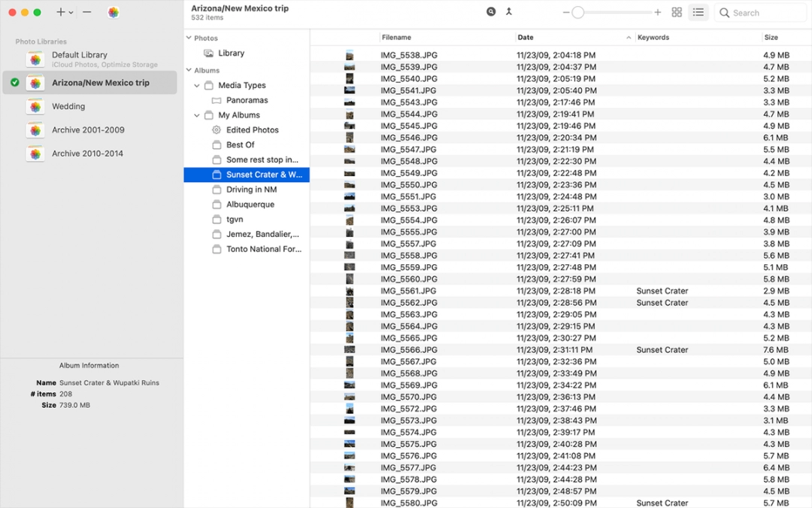
Task: Click the Panoramas album icon
Action: coord(217,100)
